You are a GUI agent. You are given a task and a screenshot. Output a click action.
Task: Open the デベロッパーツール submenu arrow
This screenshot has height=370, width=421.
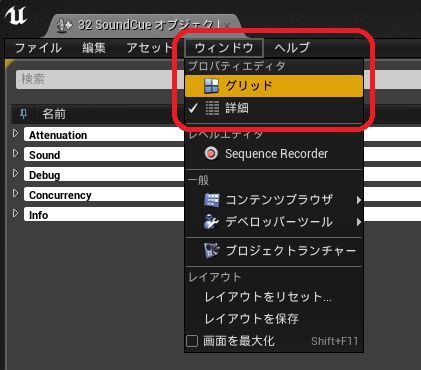tap(358, 222)
